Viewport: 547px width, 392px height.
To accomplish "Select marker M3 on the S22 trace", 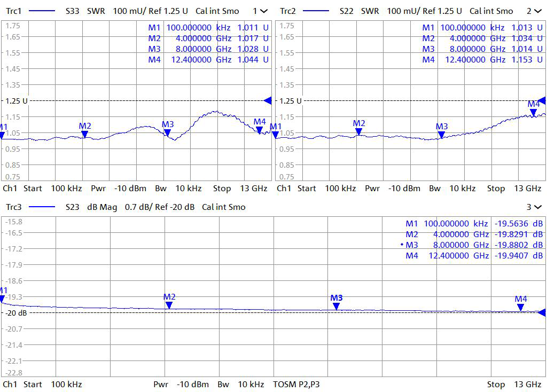I will (441, 135).
